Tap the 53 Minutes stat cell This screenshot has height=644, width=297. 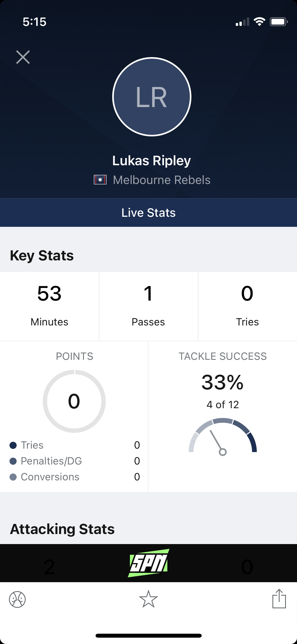(x=49, y=306)
